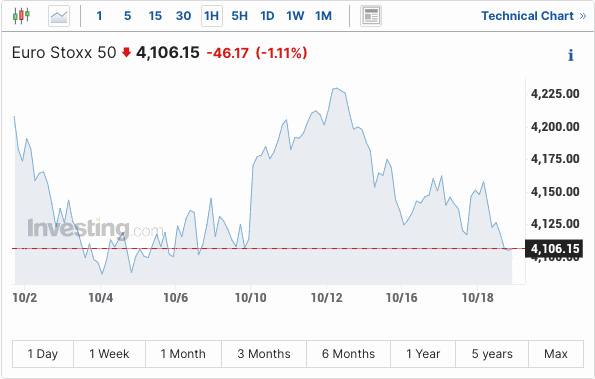Open the news panel icon
595x379 pixels.
click(371, 16)
